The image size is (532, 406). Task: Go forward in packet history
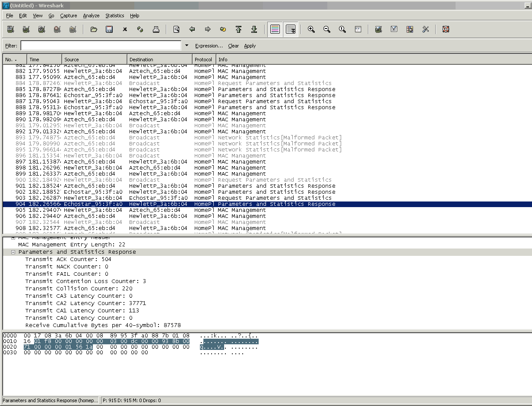208,29
